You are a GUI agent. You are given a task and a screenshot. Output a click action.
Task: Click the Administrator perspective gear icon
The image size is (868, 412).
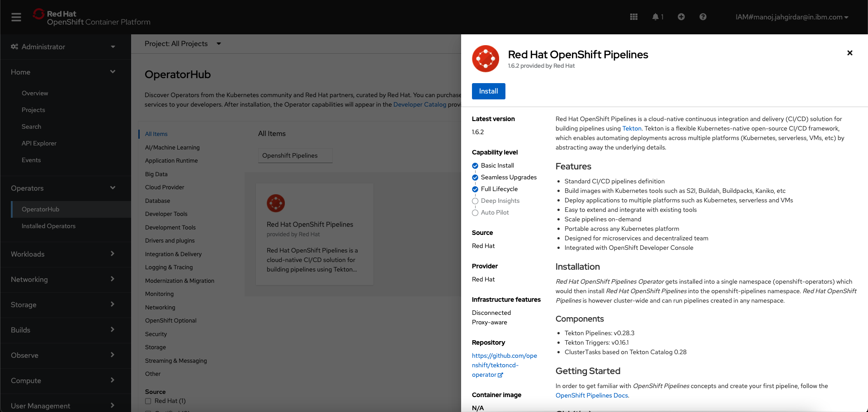click(14, 47)
